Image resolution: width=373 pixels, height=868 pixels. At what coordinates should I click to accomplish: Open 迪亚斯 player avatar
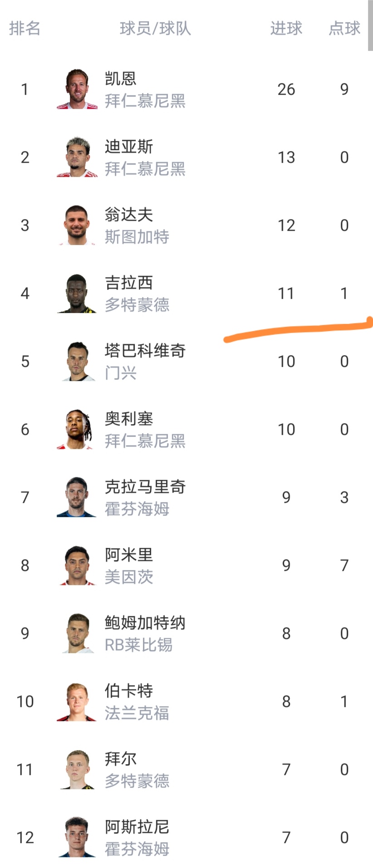(x=77, y=157)
